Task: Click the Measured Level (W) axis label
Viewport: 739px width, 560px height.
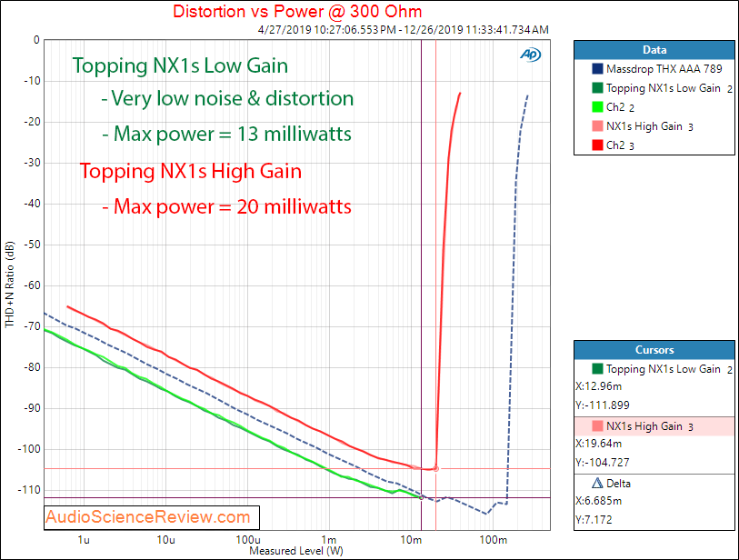Action: pyautogui.click(x=296, y=551)
